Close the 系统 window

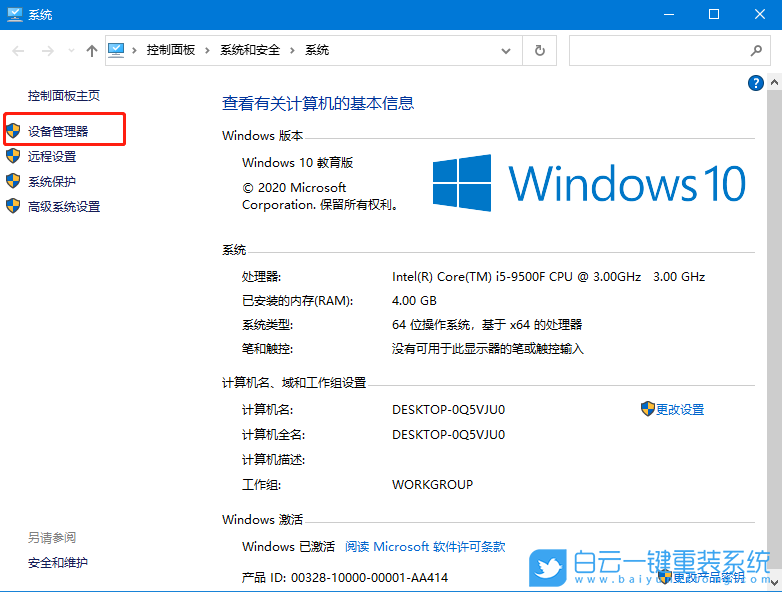[x=760, y=14]
